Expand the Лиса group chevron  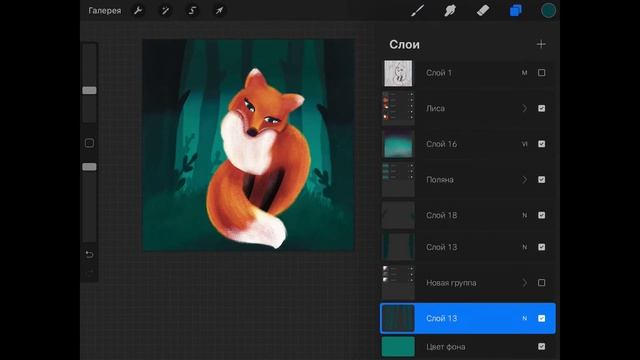pyautogui.click(x=525, y=109)
